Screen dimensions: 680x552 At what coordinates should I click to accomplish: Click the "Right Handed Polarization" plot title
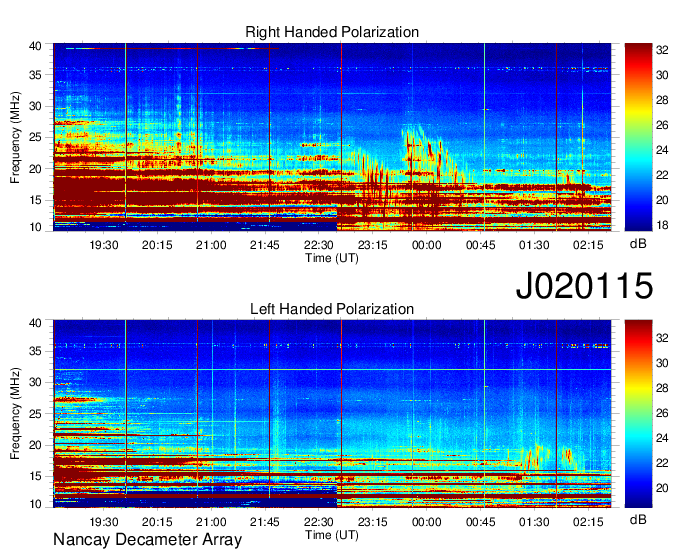pyautogui.click(x=332, y=32)
